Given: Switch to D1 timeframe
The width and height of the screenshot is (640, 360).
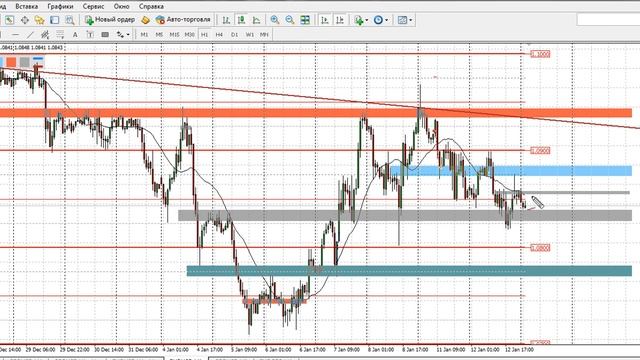Looking at the screenshot, I should tap(234, 35).
